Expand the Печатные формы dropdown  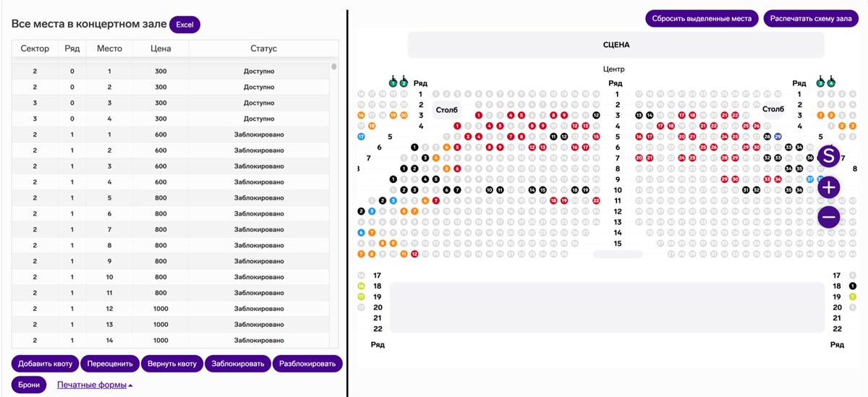pos(95,385)
